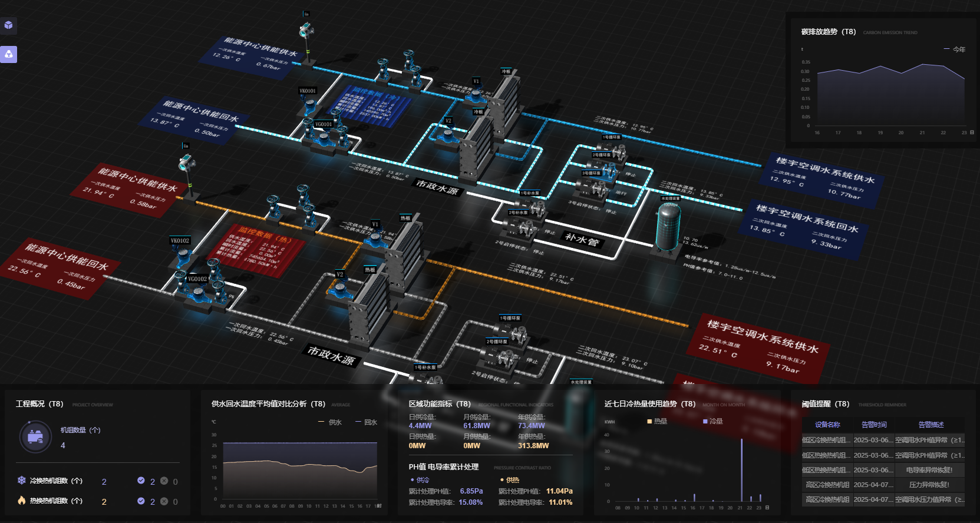Click the flame heat exchanger unit icon
Screen dimensions: 980x523
pyautogui.click(x=22, y=501)
